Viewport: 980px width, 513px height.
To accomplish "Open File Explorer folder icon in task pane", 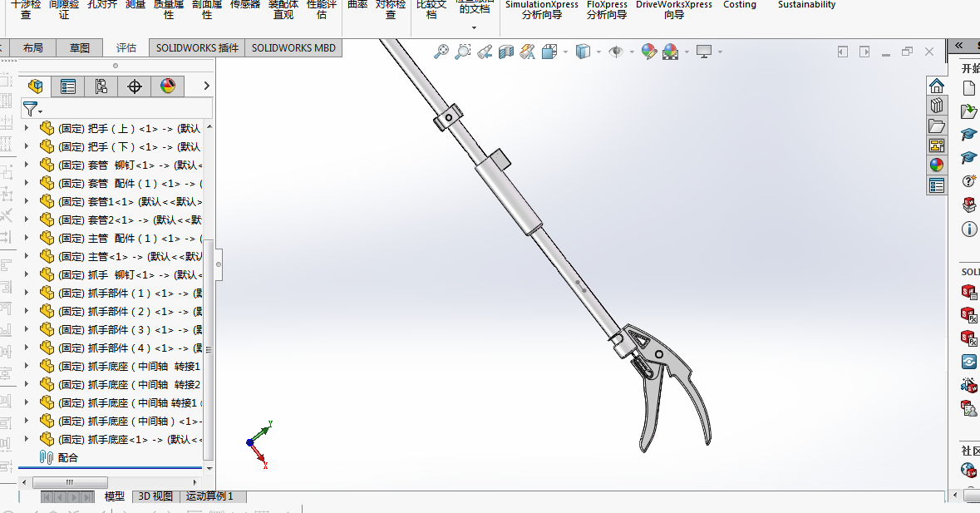I will 936,126.
